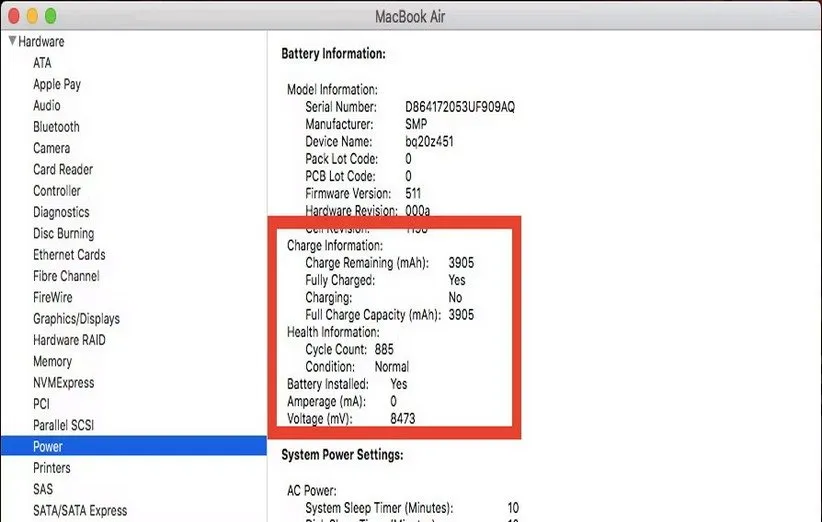Select NVMExpress in sidebar
The width and height of the screenshot is (822, 522).
point(63,383)
